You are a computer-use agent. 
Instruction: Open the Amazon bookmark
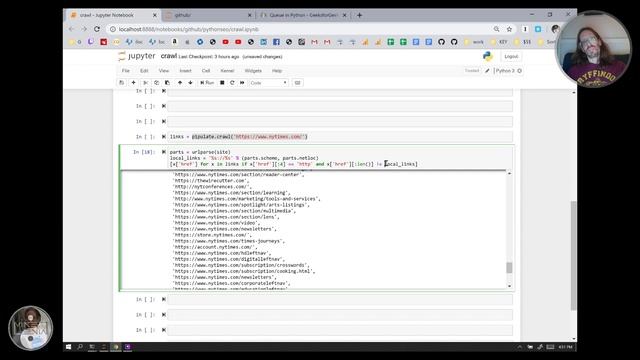click(x=175, y=42)
